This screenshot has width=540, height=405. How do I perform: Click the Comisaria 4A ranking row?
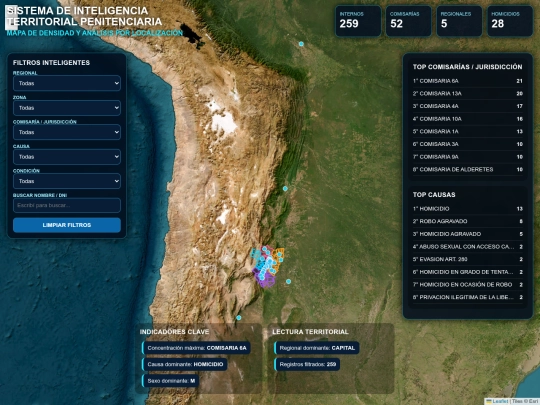(x=467, y=106)
